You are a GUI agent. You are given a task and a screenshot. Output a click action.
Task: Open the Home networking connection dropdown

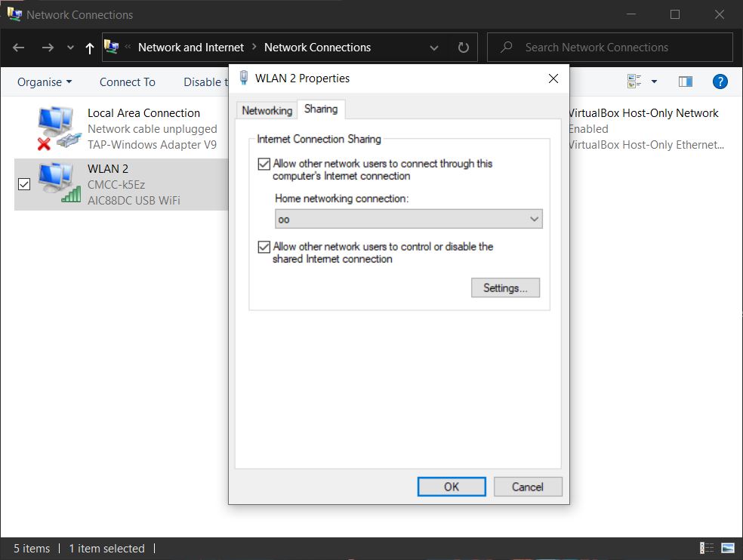pos(408,220)
